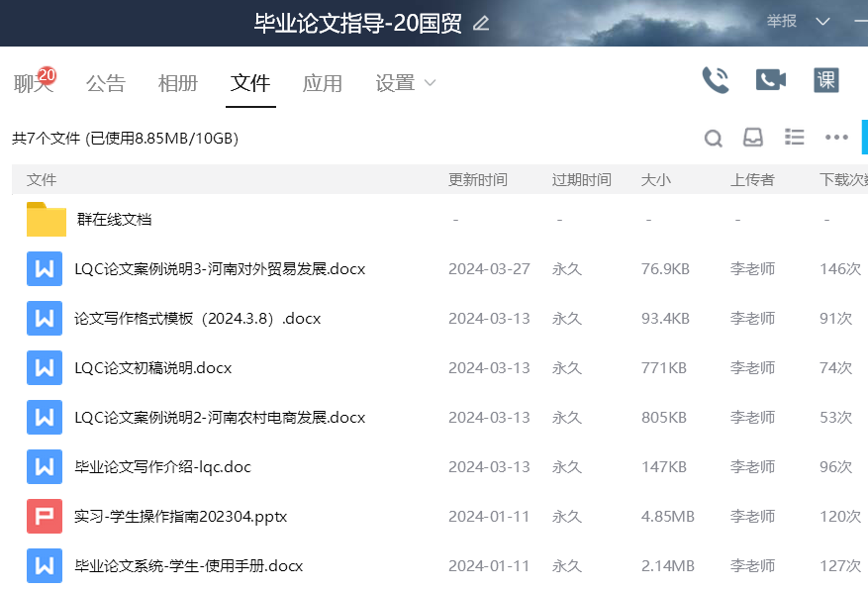Expand the title bar chevron menu
The image size is (868, 591).
click(822, 22)
